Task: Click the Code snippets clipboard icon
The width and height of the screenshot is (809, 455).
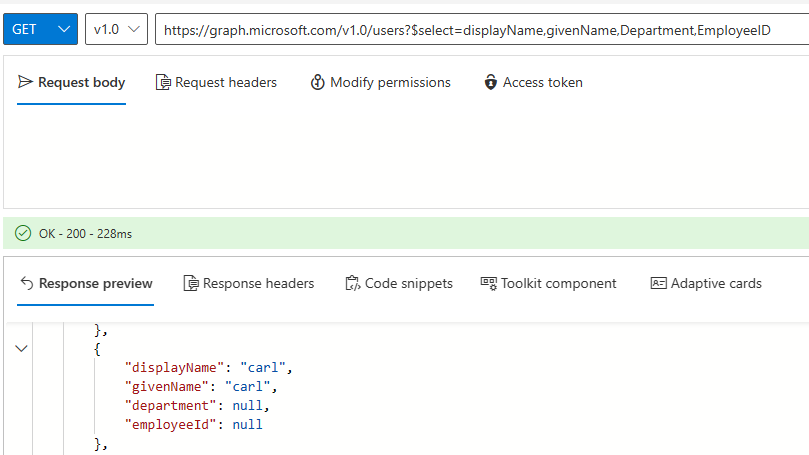Action: point(353,283)
